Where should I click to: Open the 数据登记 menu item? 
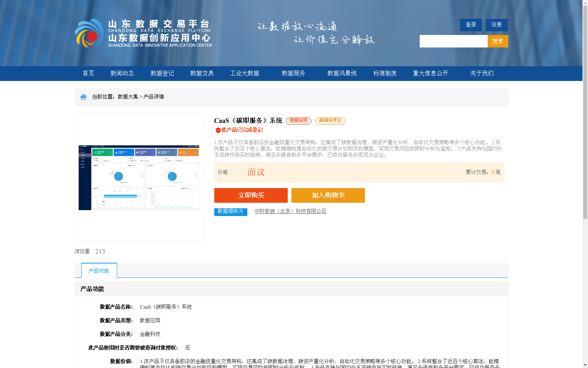point(162,73)
